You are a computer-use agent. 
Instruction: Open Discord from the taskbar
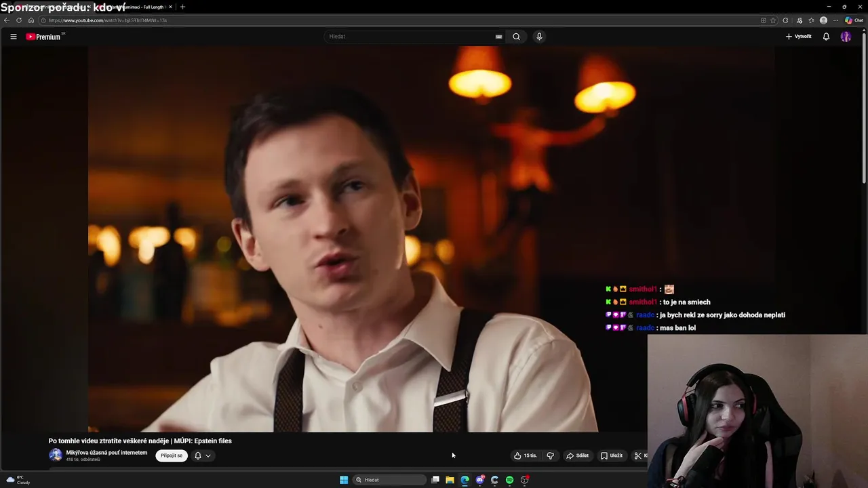480,480
